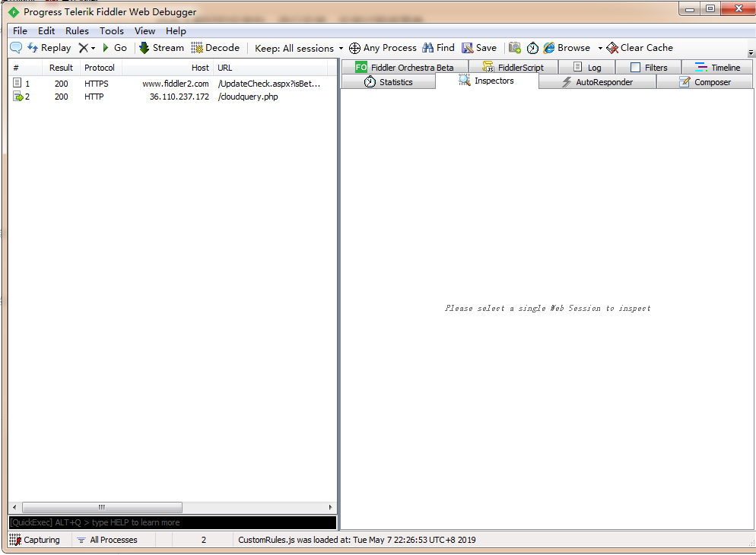Click 36.110.237.172 host cell
The height and width of the screenshot is (555, 756).
point(179,97)
